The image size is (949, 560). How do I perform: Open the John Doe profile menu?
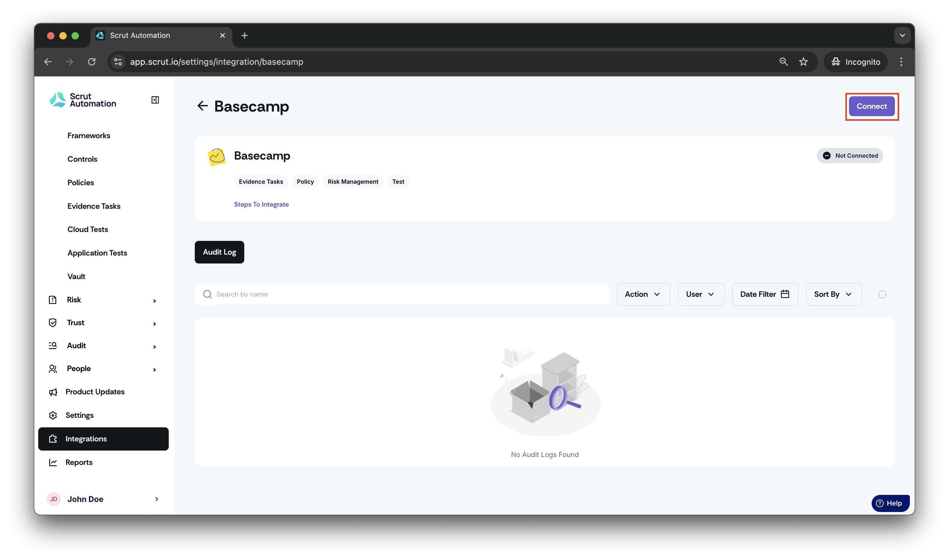click(103, 499)
